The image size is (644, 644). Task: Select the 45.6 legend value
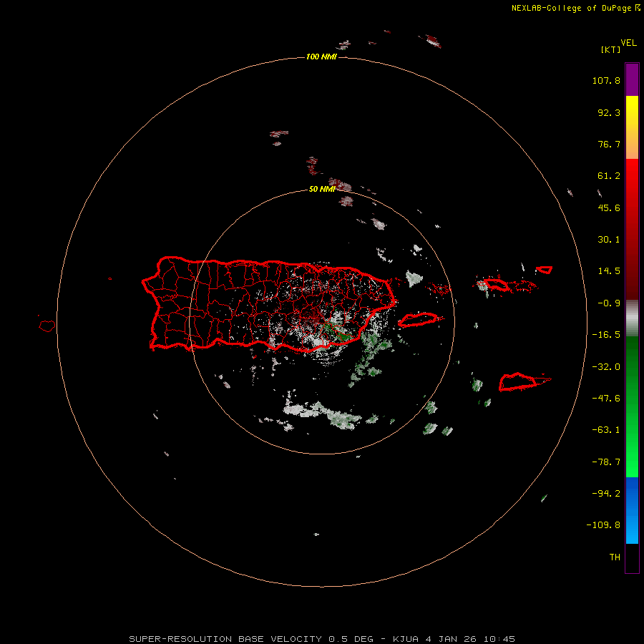coord(609,208)
